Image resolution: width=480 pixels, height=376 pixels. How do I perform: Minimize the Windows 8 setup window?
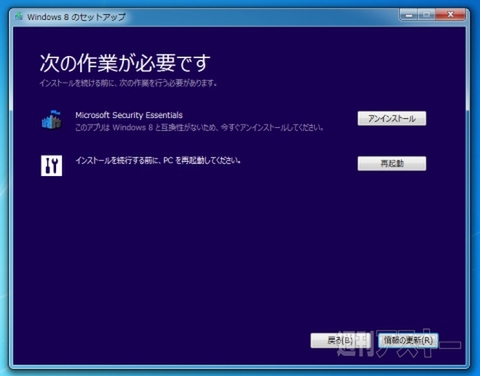tap(409, 14)
